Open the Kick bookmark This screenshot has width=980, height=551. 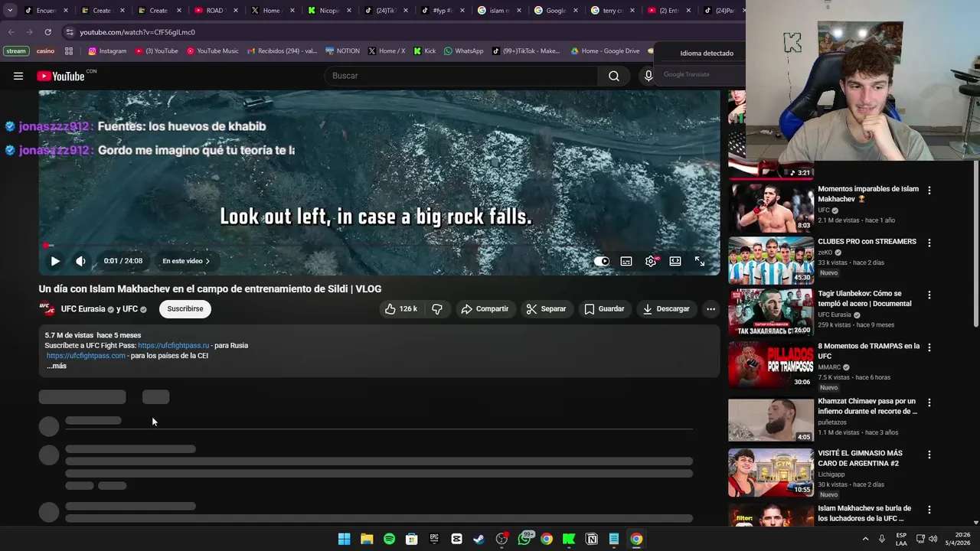[x=425, y=51]
